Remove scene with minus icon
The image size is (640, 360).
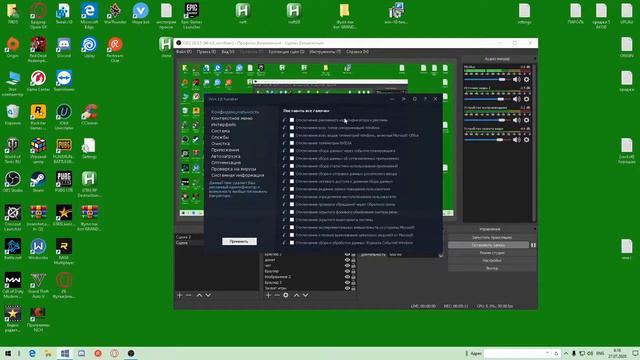[x=189, y=295]
